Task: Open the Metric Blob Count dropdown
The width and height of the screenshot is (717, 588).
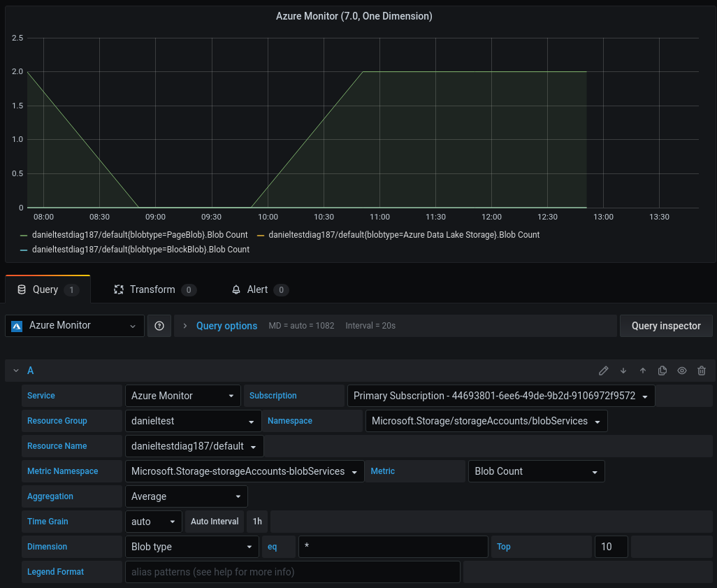Action: point(537,471)
